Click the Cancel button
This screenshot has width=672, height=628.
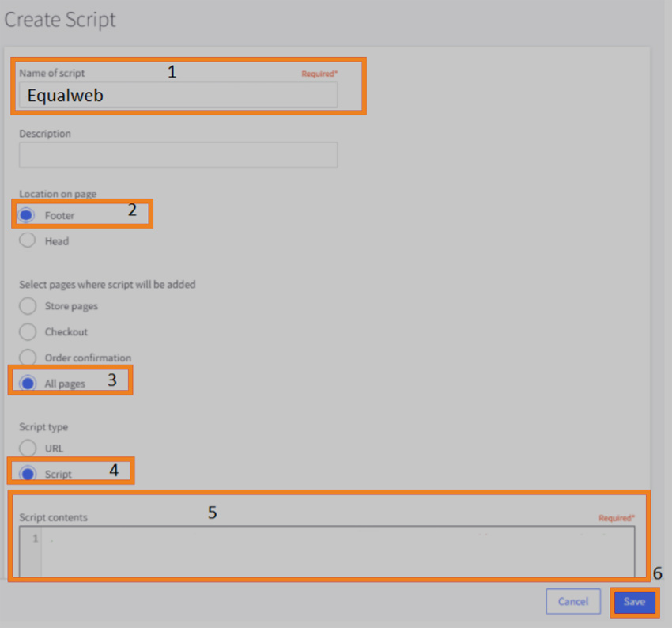click(573, 601)
